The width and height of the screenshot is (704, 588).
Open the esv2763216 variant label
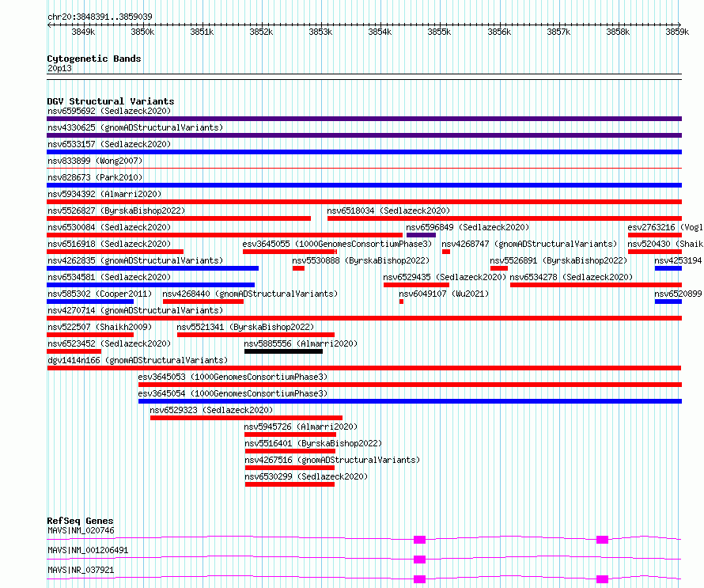click(665, 227)
